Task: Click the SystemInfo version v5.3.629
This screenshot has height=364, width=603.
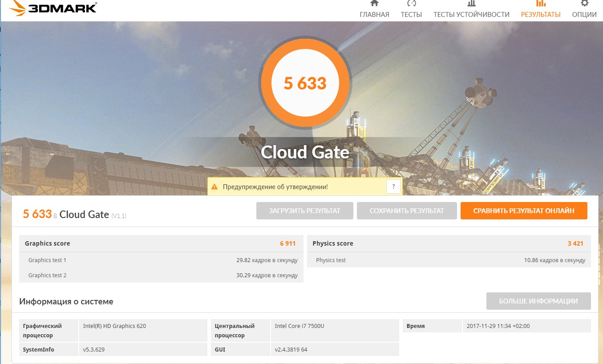Action: (93, 350)
